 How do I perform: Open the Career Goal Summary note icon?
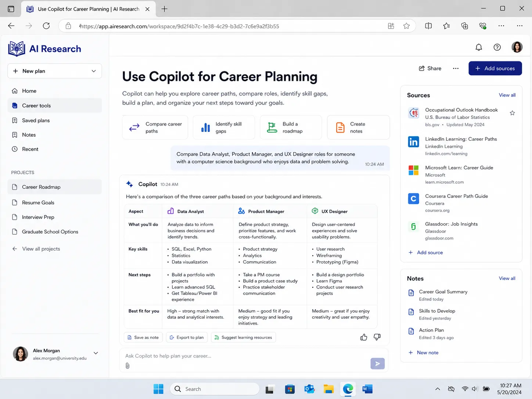pyautogui.click(x=411, y=293)
